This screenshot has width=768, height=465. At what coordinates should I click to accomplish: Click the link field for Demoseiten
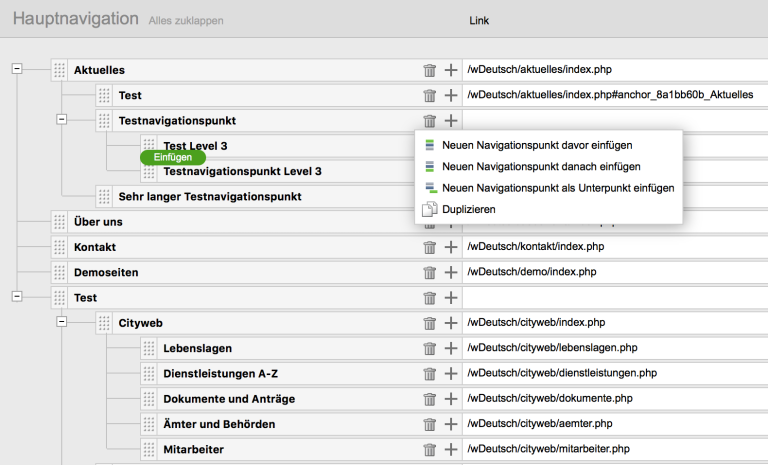click(612, 272)
